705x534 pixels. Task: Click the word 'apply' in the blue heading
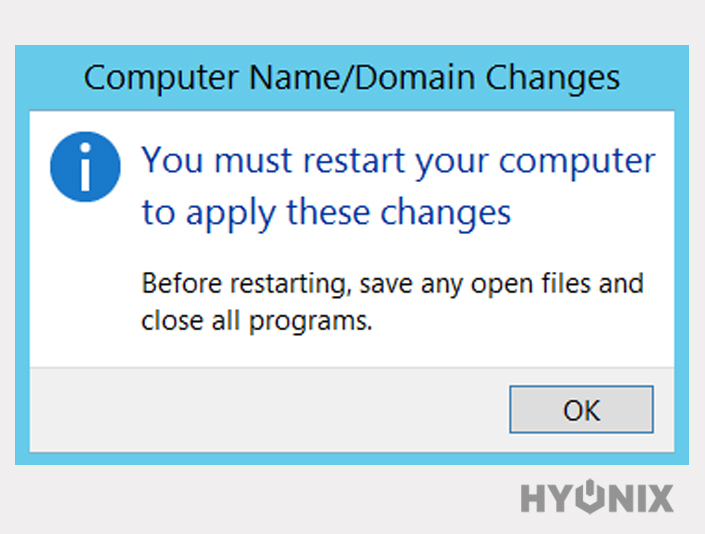pos(230,215)
